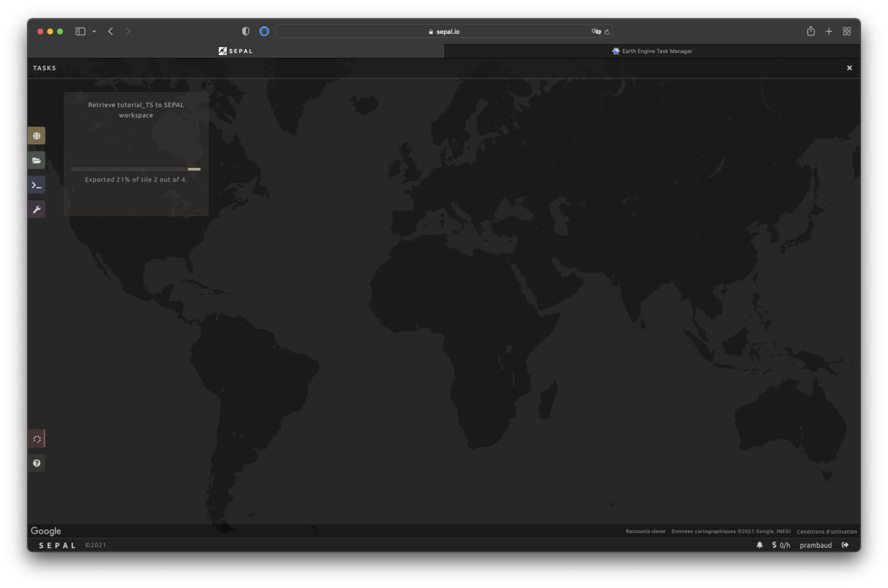888x588 pixels.
Task: Open the Help question mark
Action: pyautogui.click(x=36, y=463)
